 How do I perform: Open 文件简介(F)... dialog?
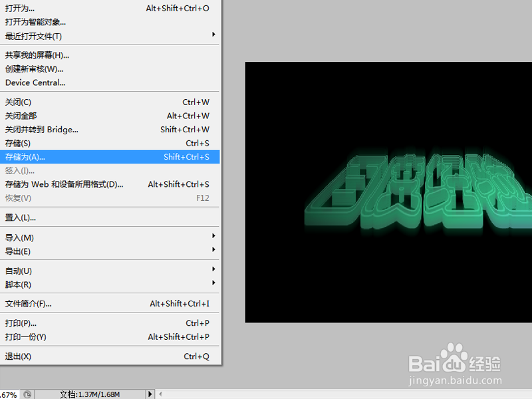coord(110,304)
